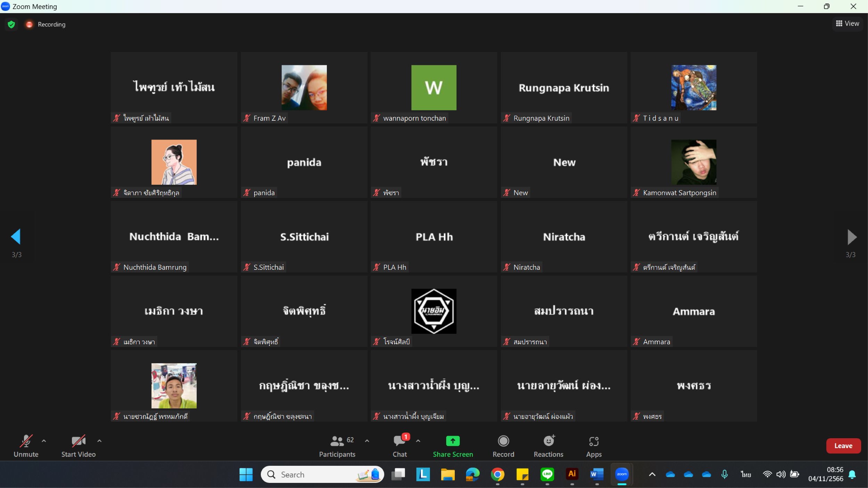The height and width of the screenshot is (488, 868).
Task: Leave the meeting
Action: (843, 446)
